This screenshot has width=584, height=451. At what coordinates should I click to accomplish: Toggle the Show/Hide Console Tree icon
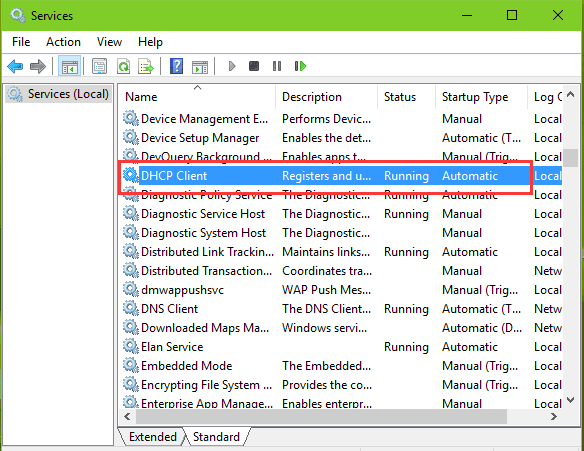coord(70,67)
